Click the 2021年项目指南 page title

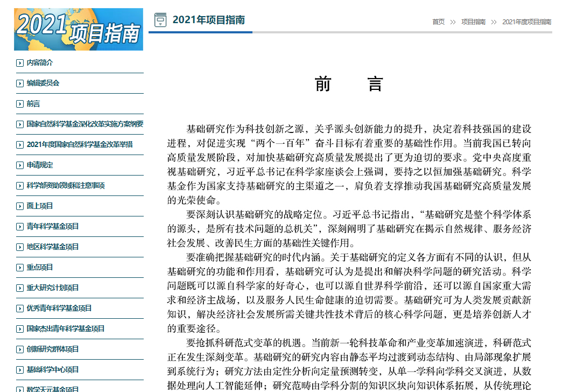pos(209,20)
